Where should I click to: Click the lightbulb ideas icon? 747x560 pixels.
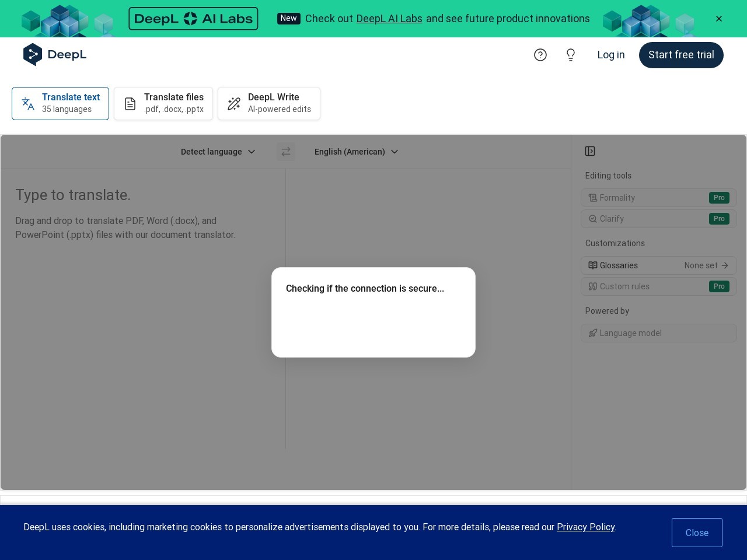pos(571,55)
